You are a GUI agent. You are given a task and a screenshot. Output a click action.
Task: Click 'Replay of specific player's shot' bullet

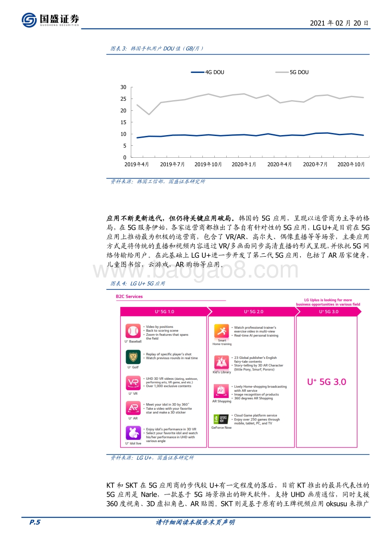click(x=167, y=354)
